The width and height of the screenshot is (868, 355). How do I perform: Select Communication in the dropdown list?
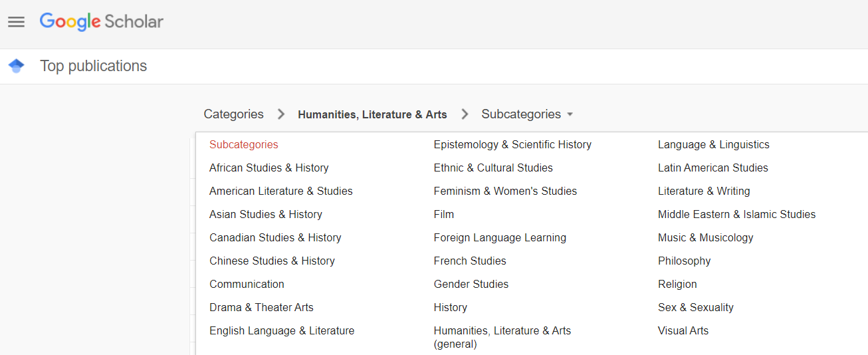pyautogui.click(x=247, y=284)
